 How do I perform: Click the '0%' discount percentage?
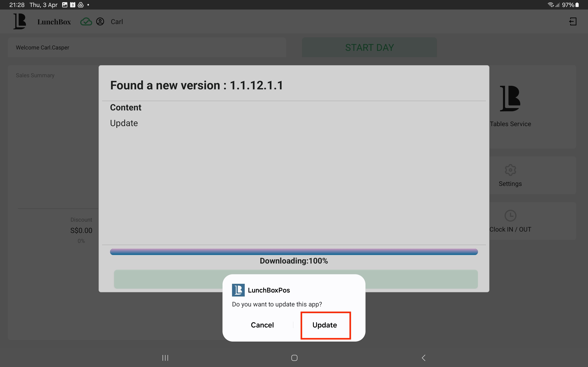coord(81,241)
